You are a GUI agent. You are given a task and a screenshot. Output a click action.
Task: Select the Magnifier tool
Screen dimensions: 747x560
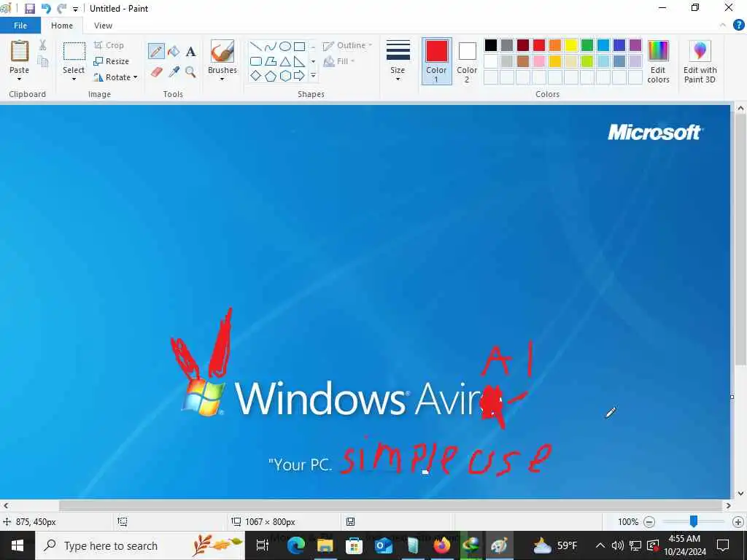pos(190,72)
